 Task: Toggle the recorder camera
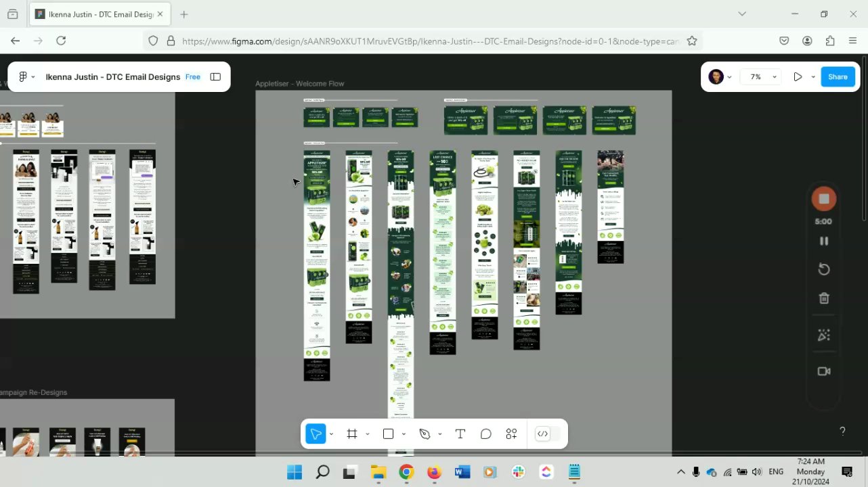[x=824, y=371]
